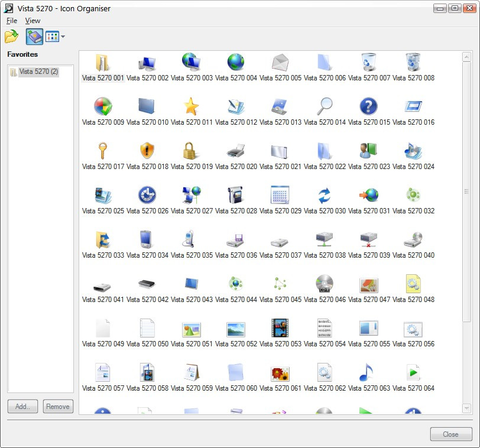Viewport: 480px width, 448px height.
Task: Select the Windows shield icon Vista 5270 009
Action: (x=103, y=106)
